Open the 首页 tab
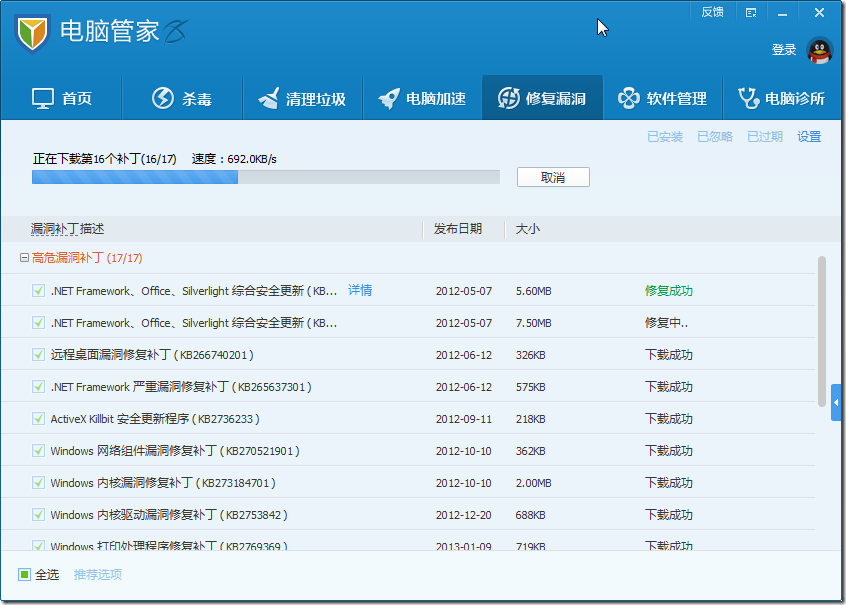This screenshot has width=846, height=605. point(62,98)
